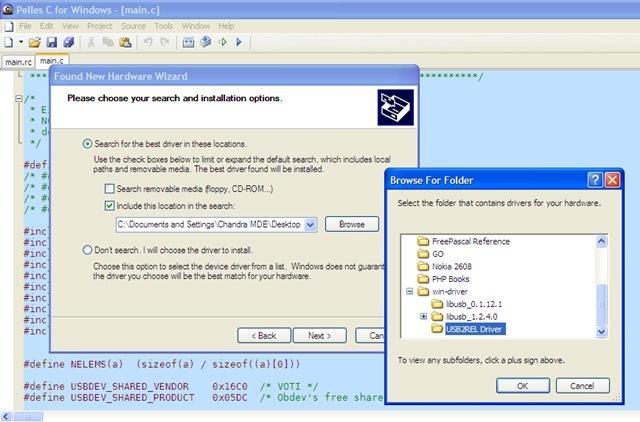640x422 pixels.
Task: Click the Cut scissors toolbar icon
Action: [x=91, y=42]
